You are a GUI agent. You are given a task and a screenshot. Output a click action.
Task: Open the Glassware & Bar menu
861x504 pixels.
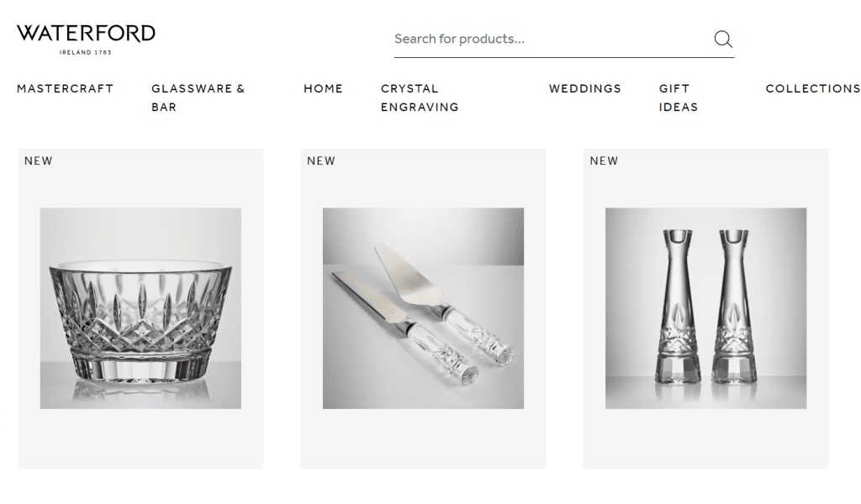[198, 97]
